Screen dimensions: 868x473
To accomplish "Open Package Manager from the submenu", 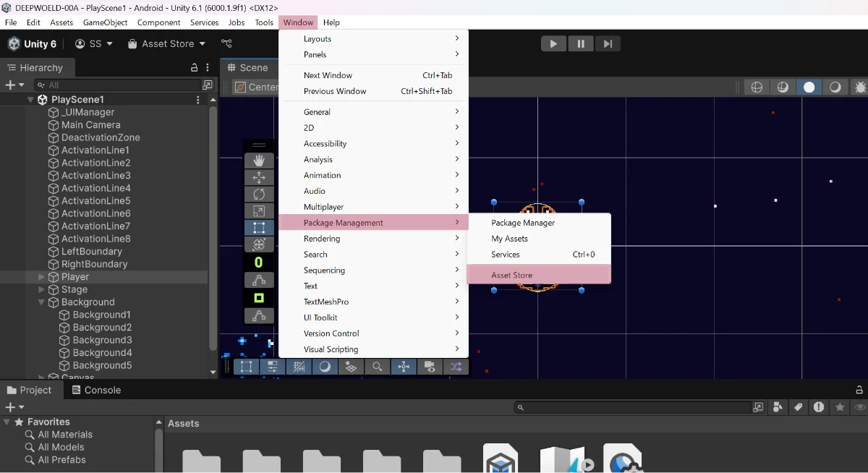I will click(x=523, y=223).
